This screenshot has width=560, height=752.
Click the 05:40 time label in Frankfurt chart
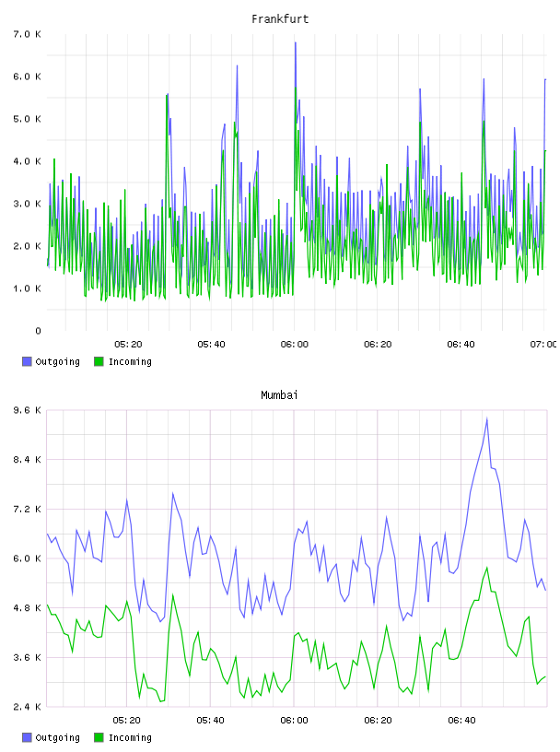(211, 345)
